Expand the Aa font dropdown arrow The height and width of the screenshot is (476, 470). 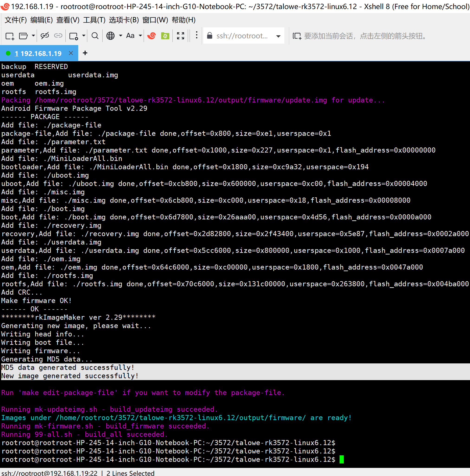pos(140,36)
